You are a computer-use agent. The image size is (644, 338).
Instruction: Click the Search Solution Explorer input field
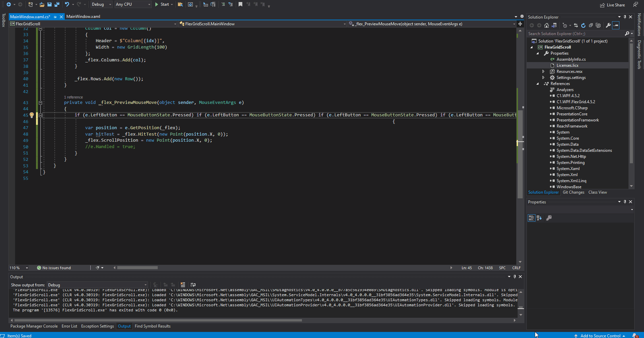click(573, 34)
